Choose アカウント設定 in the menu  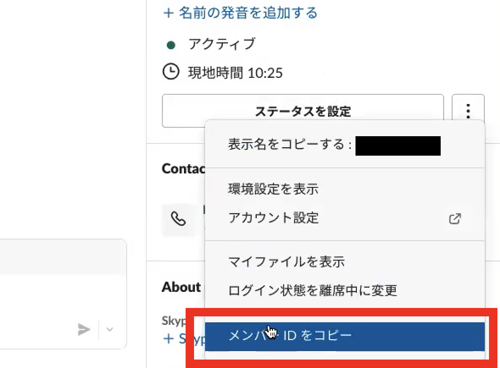point(345,218)
